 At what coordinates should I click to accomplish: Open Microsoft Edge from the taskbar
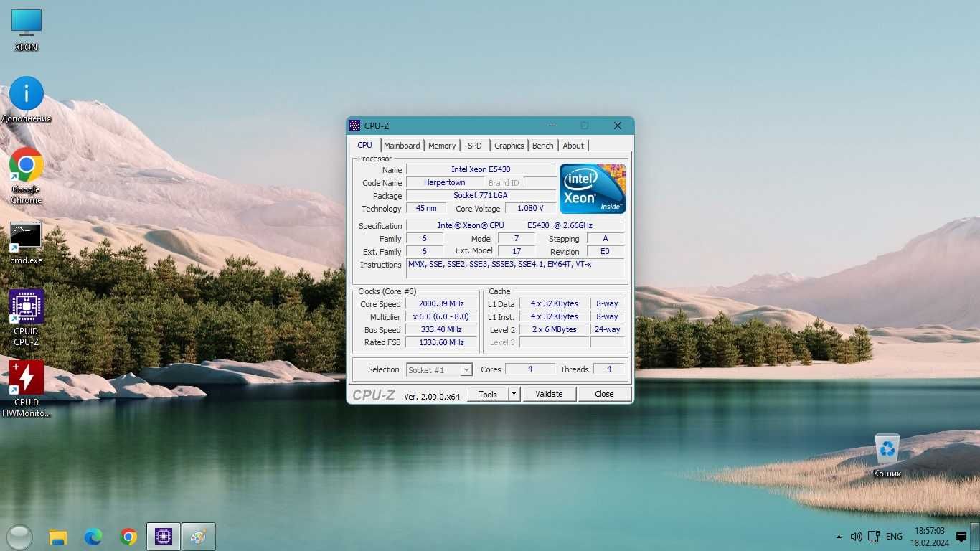(93, 537)
